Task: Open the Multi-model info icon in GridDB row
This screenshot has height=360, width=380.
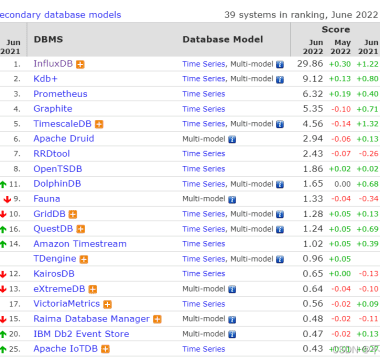Action: (x=280, y=215)
